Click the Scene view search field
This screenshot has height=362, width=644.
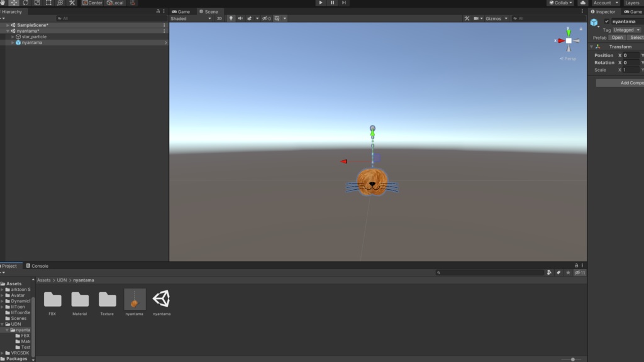548,18
